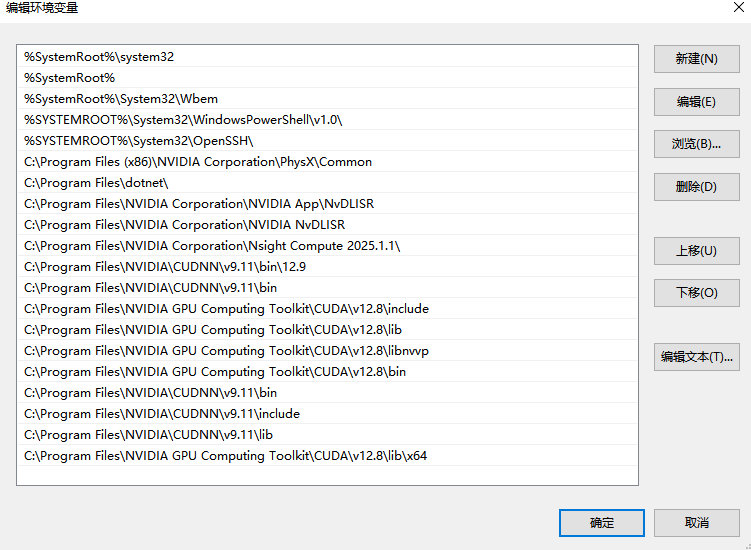Confirm changes with 确定
This screenshot has width=751, height=550.
coord(602,523)
